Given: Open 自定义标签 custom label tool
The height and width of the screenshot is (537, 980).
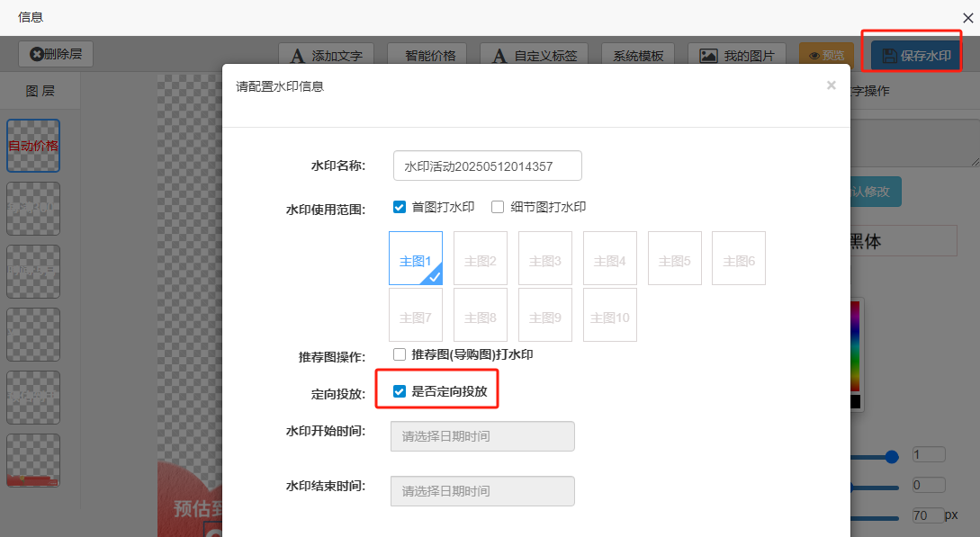Looking at the screenshot, I should point(535,56).
